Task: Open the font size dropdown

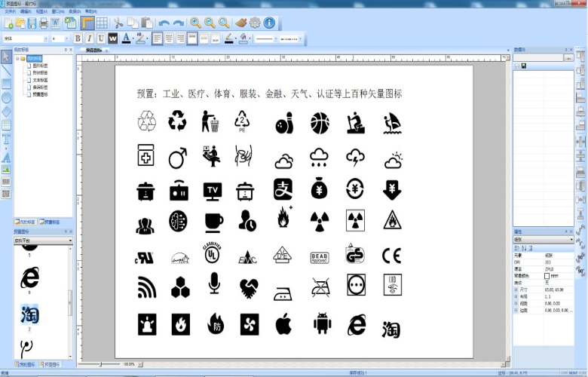Action: pos(67,38)
